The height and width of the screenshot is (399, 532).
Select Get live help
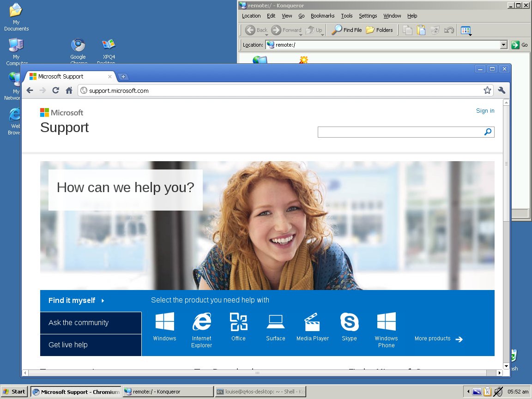68,345
